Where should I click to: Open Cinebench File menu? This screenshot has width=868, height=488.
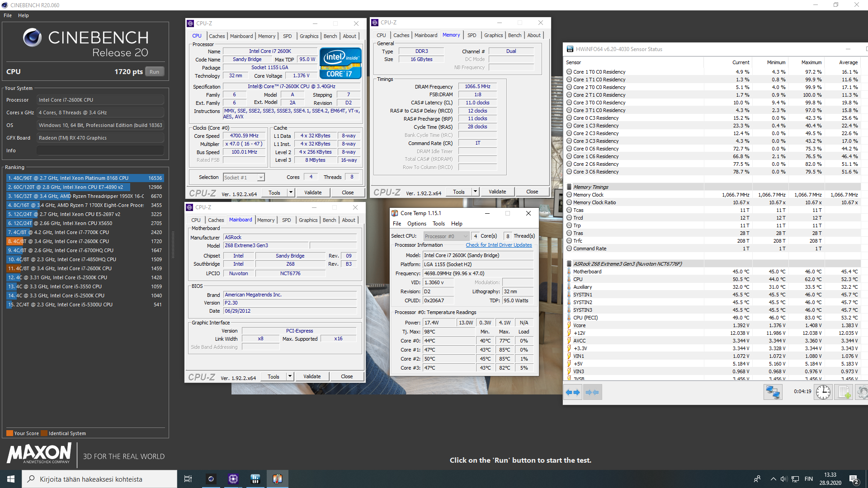tap(8, 15)
